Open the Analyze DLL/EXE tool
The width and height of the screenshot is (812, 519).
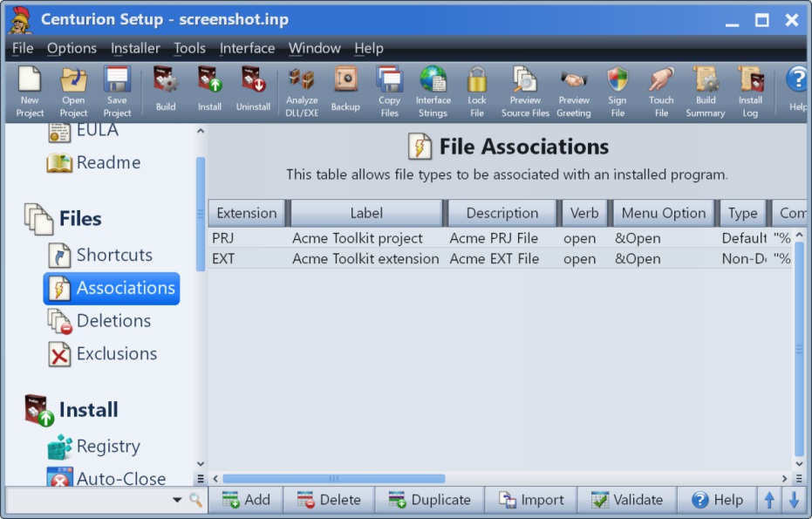click(302, 91)
